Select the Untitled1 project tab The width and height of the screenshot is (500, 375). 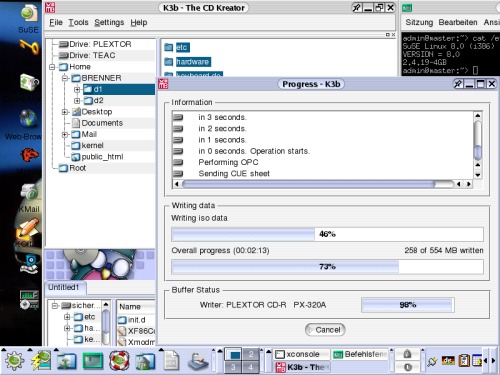(x=65, y=288)
